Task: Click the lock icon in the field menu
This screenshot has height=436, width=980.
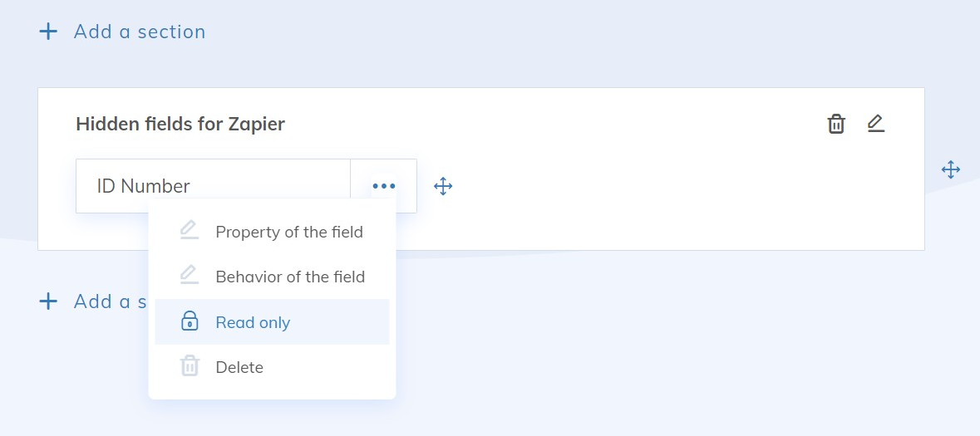Action: point(190,321)
